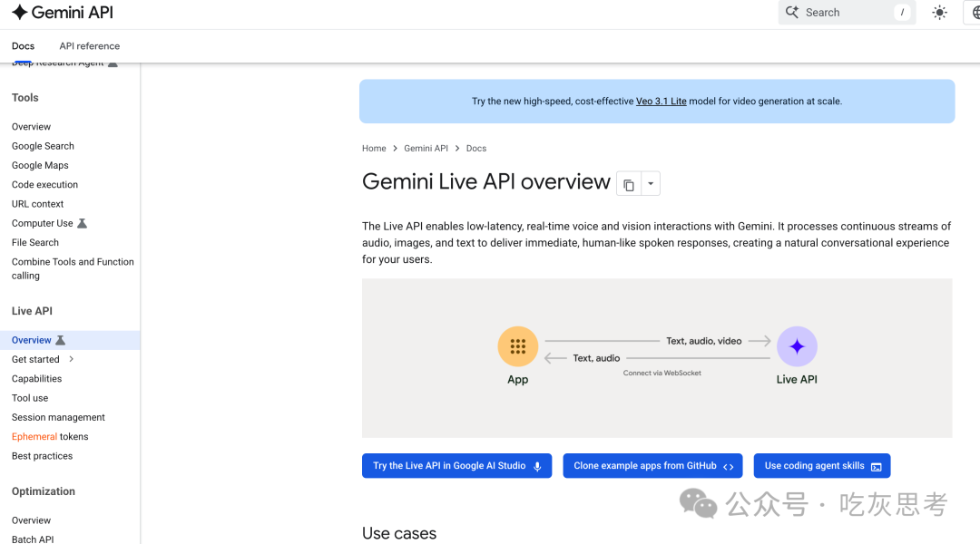
Task: Open the API reference tab
Action: (89, 46)
